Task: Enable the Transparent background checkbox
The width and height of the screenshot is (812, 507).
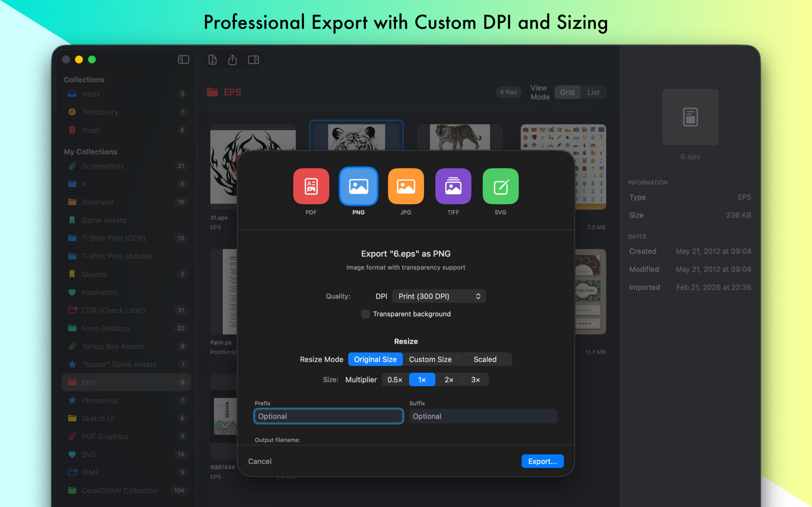Action: click(x=365, y=314)
